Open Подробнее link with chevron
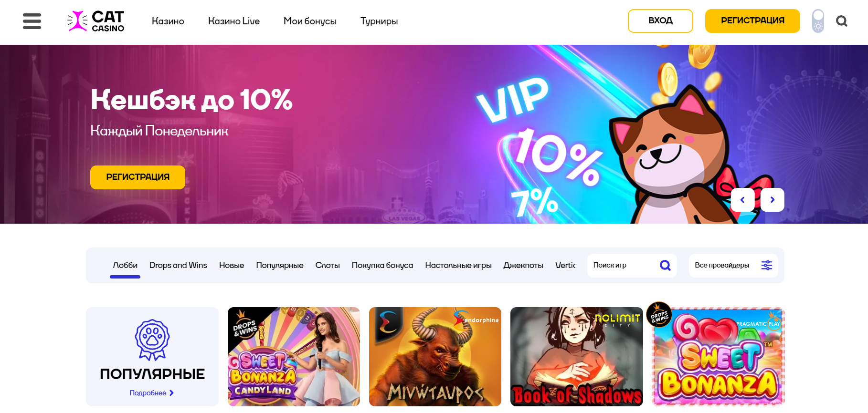 point(152,393)
